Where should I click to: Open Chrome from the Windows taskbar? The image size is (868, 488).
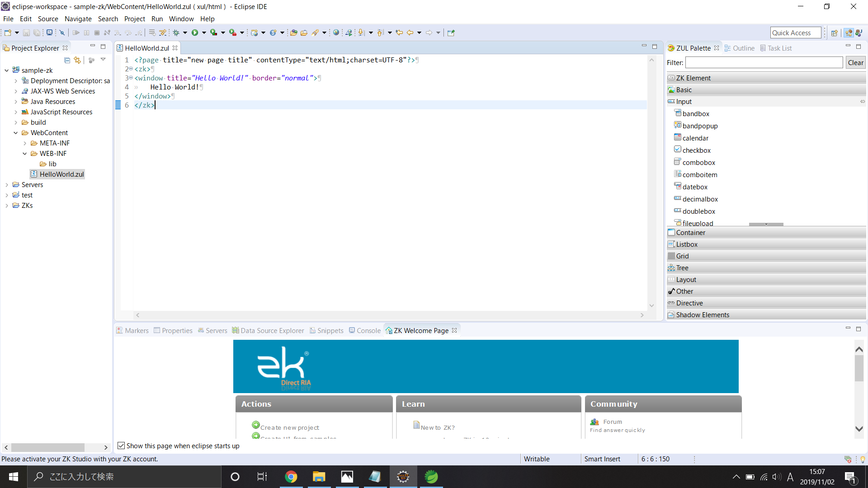click(x=291, y=477)
